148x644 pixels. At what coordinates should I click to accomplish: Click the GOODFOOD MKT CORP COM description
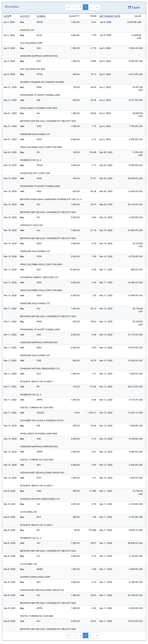pos(35,173)
